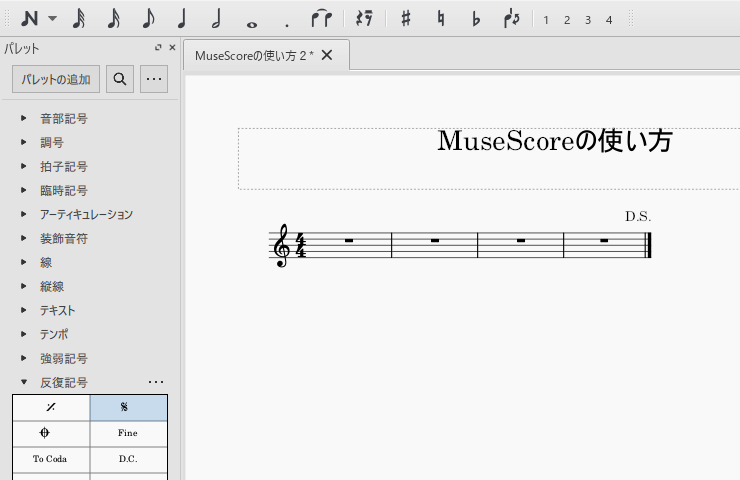Select voice 2
This screenshot has width=740, height=480.
tap(567, 20)
